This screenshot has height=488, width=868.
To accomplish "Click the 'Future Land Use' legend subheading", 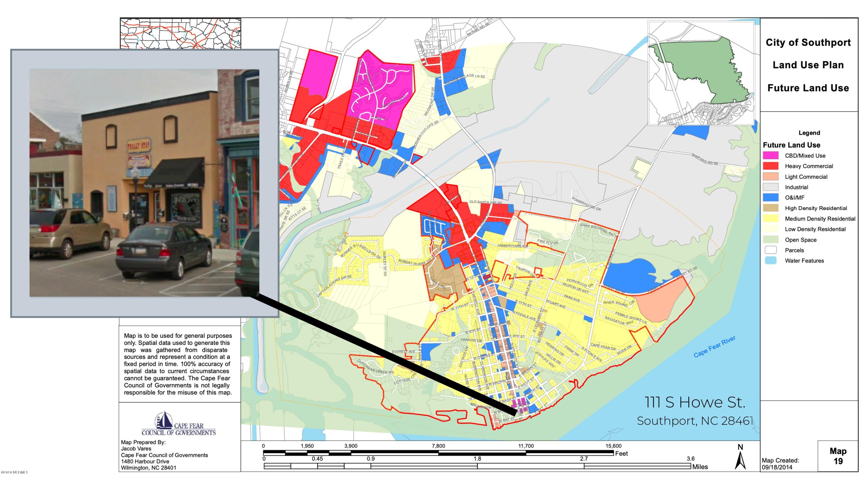I will (x=792, y=145).
